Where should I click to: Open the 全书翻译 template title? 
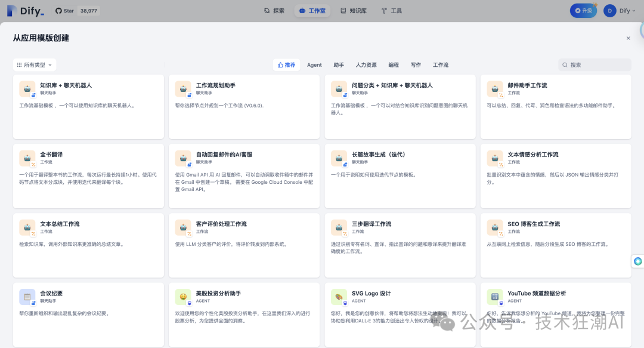point(51,154)
